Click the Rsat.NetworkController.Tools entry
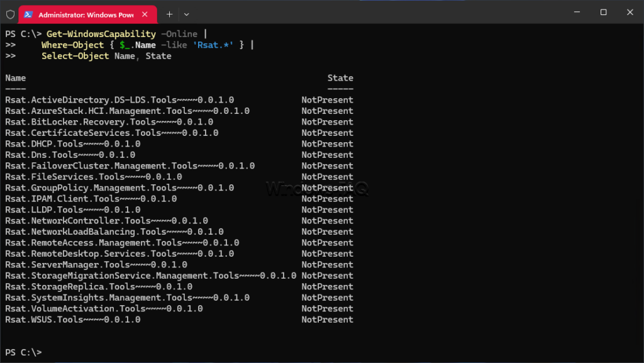Screen dimensions: 644x363 pyautogui.click(x=107, y=221)
